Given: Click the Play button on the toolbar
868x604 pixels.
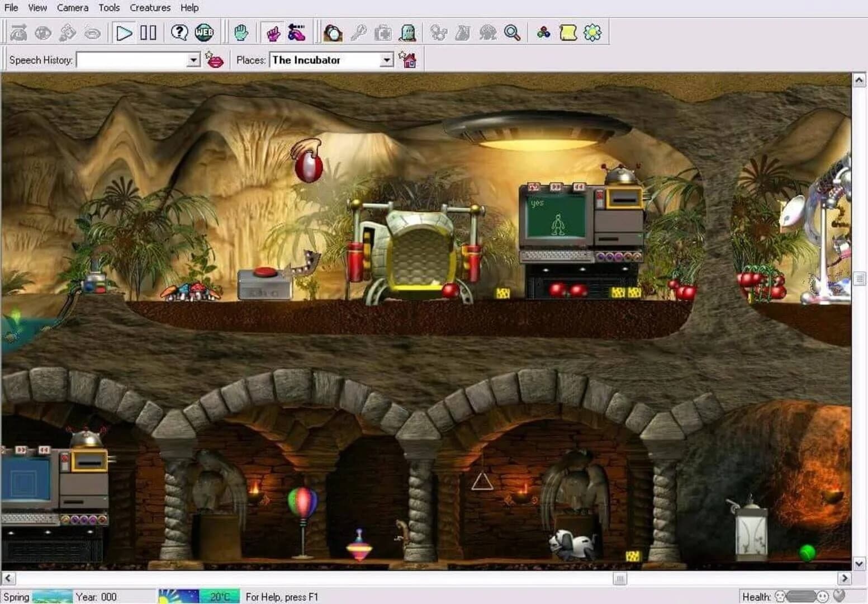Looking at the screenshot, I should pyautogui.click(x=125, y=32).
